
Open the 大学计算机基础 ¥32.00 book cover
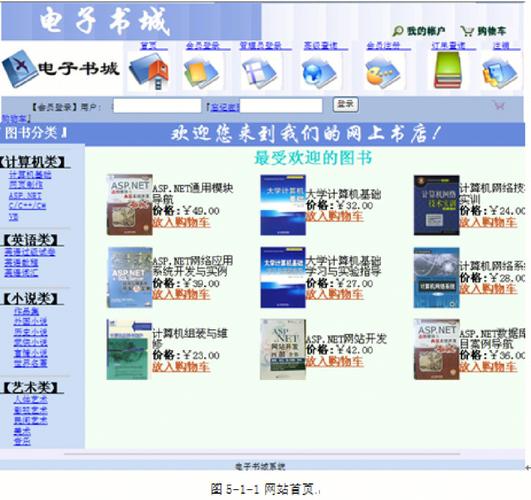point(283,205)
